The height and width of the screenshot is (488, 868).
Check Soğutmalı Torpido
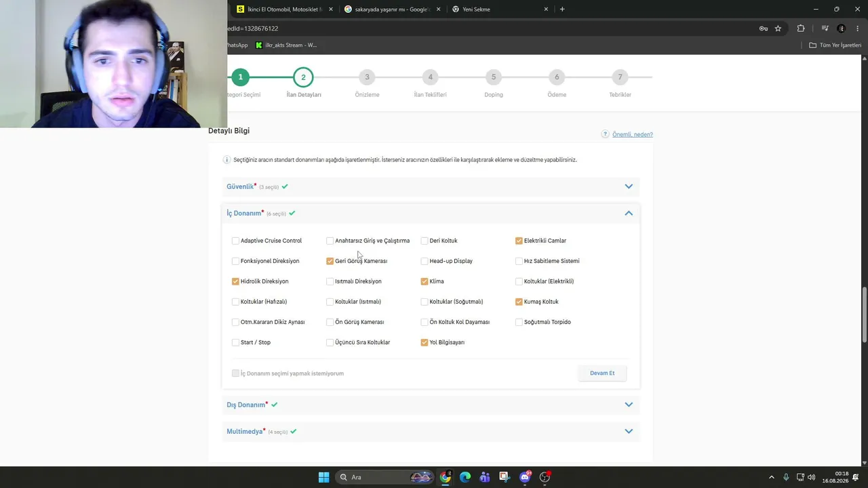pos(519,322)
